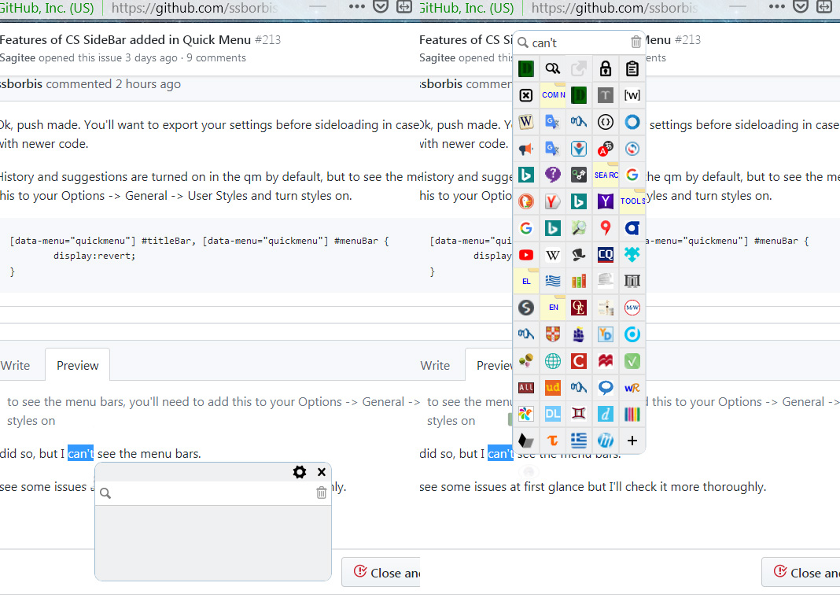Click the Cambridge shield crest icon
This screenshot has width=840, height=616.
point(552,334)
